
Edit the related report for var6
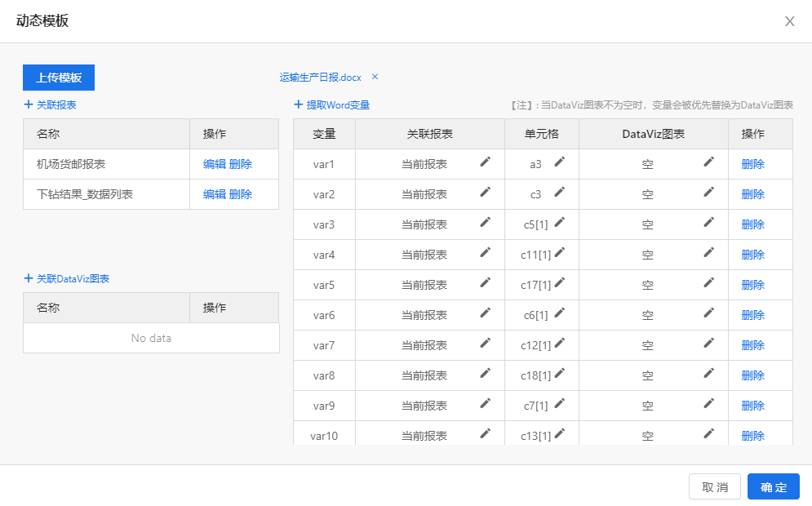[x=486, y=313]
